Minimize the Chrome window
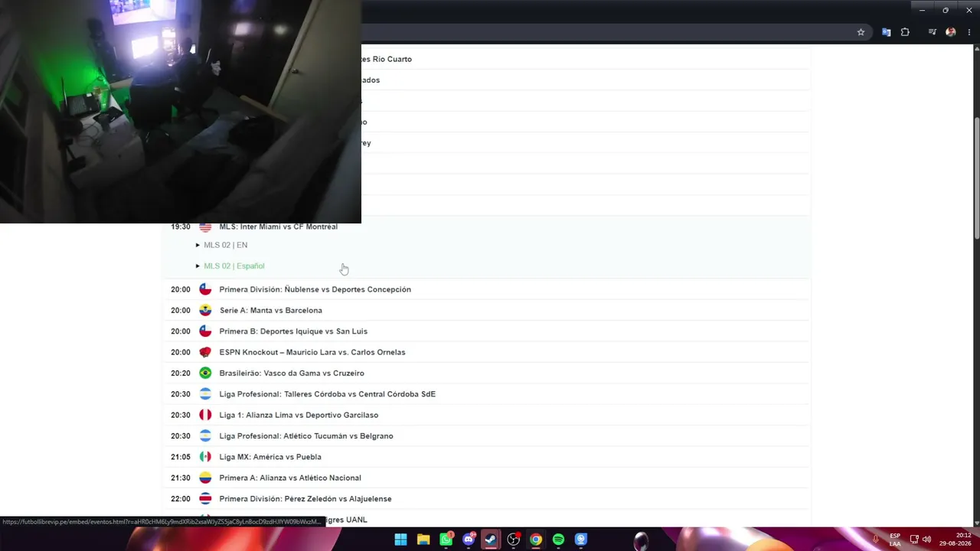980x551 pixels. click(x=922, y=10)
